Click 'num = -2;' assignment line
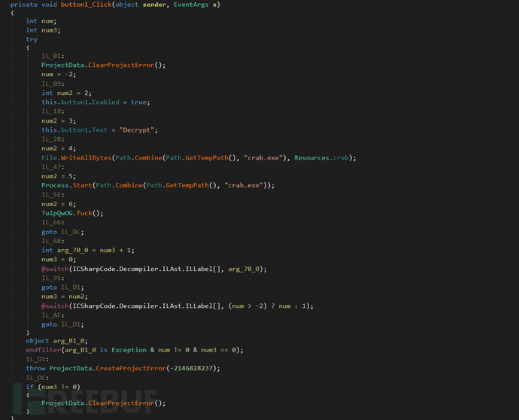 pos(59,75)
